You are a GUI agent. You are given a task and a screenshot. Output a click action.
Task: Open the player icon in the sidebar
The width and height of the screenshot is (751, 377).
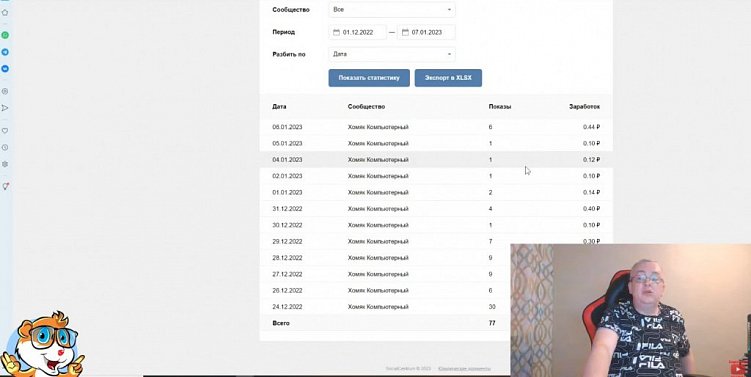pyautogui.click(x=5, y=91)
